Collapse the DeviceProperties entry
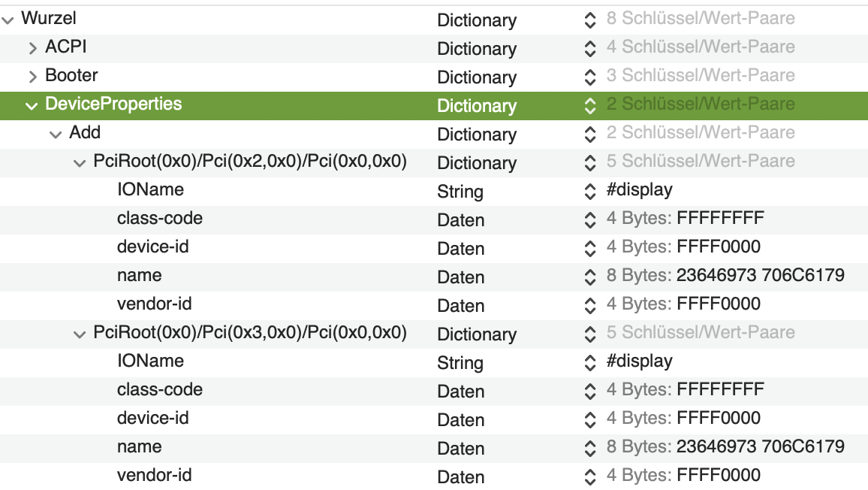 [x=31, y=106]
